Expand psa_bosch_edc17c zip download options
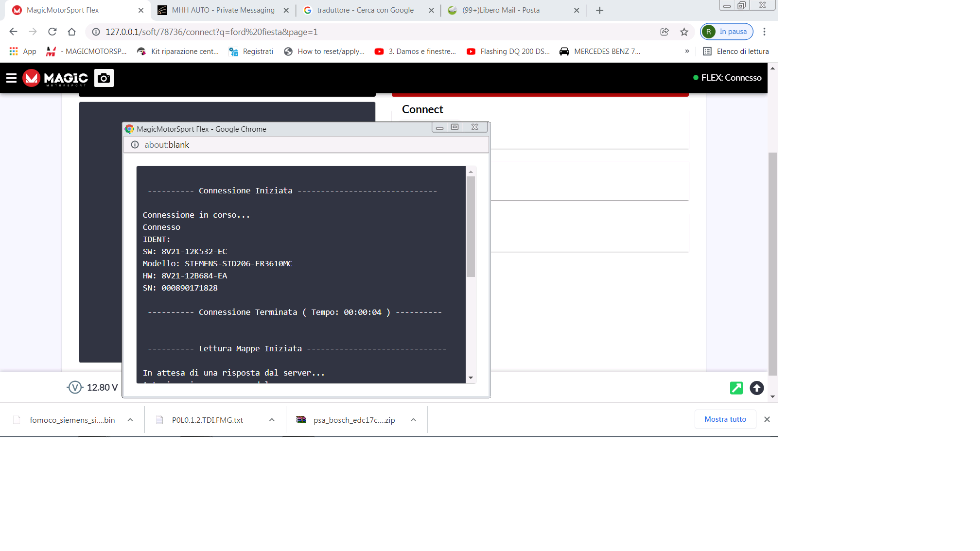The width and height of the screenshot is (980, 551). pyautogui.click(x=413, y=420)
